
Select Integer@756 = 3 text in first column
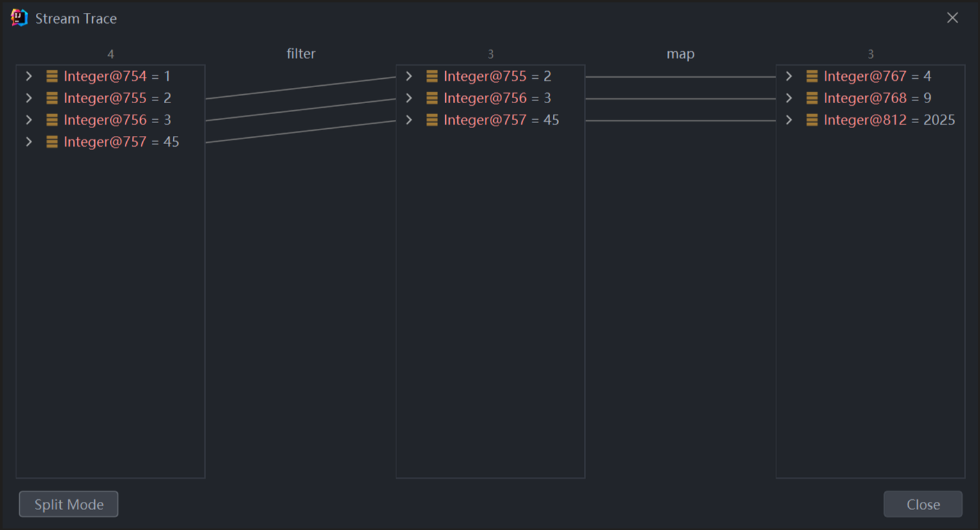pos(117,120)
